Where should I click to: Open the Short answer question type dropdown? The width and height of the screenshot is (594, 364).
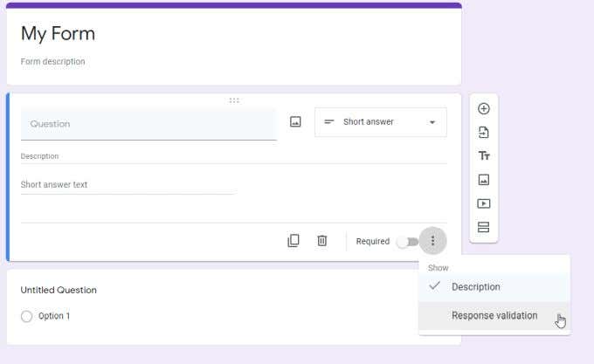click(381, 122)
